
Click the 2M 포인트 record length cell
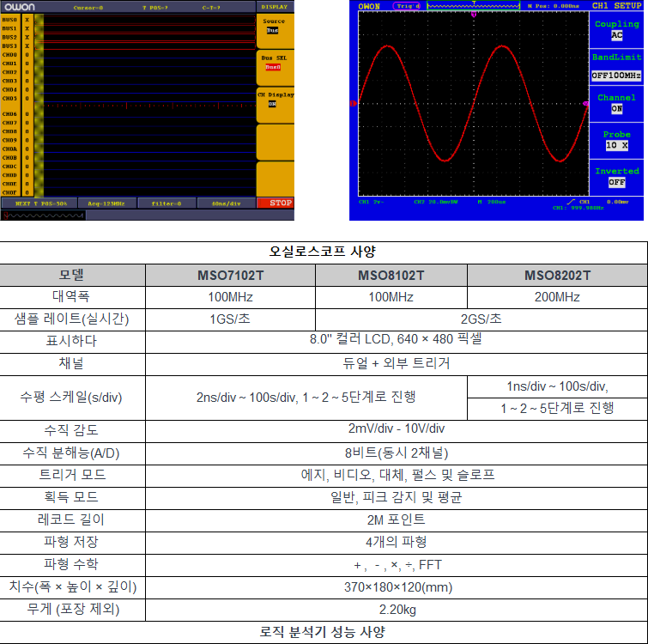tap(396, 520)
